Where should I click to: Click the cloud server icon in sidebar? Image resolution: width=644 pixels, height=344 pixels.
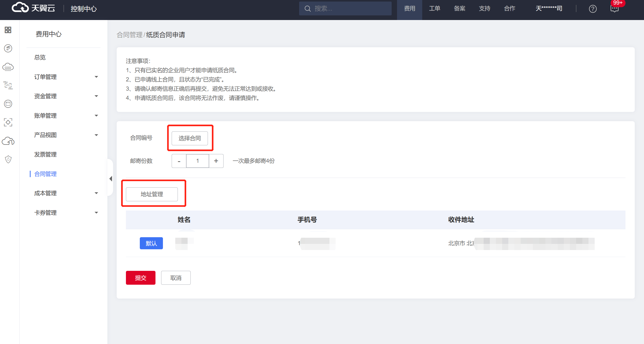(8, 67)
